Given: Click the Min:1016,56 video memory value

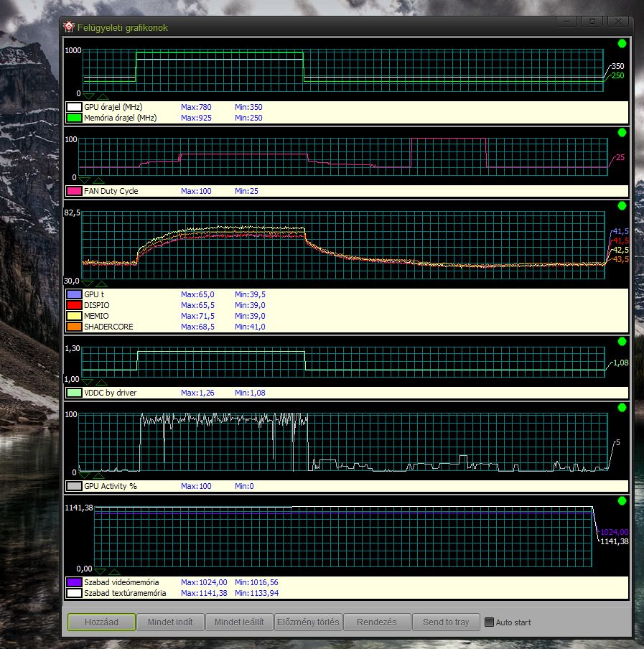Looking at the screenshot, I should pyautogui.click(x=256, y=582).
